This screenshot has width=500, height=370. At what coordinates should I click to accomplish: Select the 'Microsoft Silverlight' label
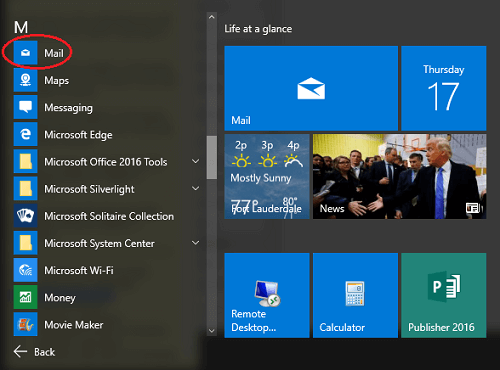89,189
